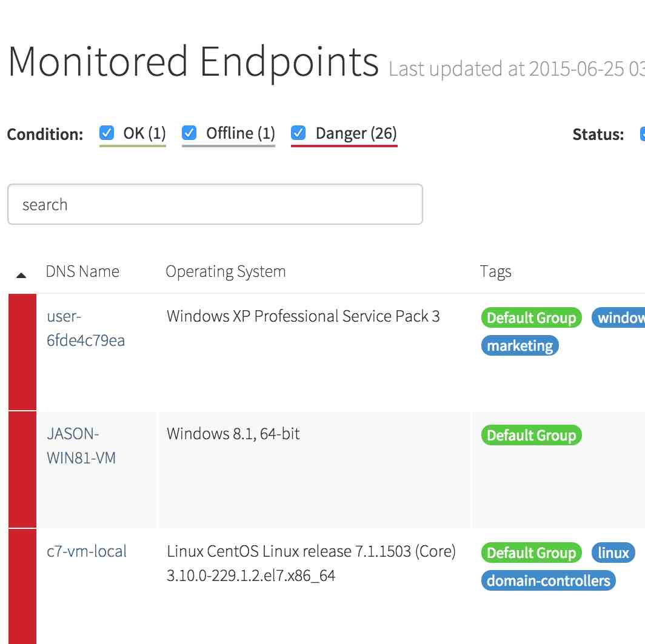The image size is (645, 644).
Task: Sort by Operating System column header
Action: coord(226,271)
